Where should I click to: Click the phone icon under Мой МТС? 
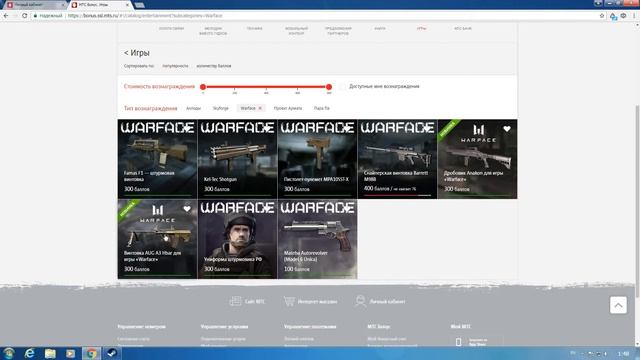[x=458, y=342]
